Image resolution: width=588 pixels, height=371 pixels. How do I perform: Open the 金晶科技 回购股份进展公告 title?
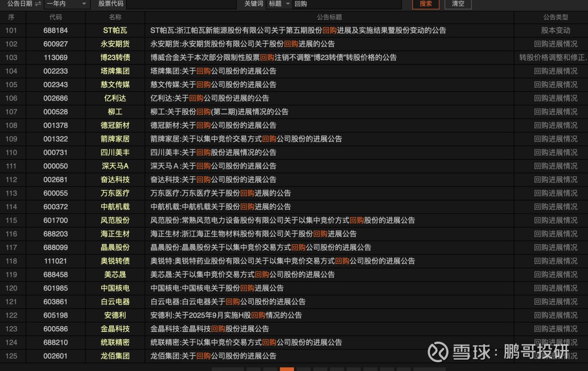(x=210, y=329)
